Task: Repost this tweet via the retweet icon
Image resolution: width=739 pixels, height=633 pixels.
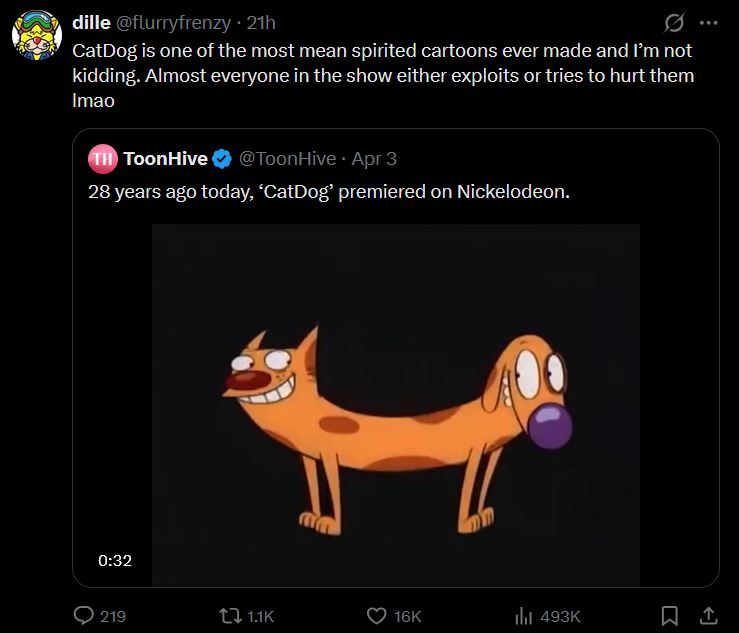Action: (x=230, y=616)
